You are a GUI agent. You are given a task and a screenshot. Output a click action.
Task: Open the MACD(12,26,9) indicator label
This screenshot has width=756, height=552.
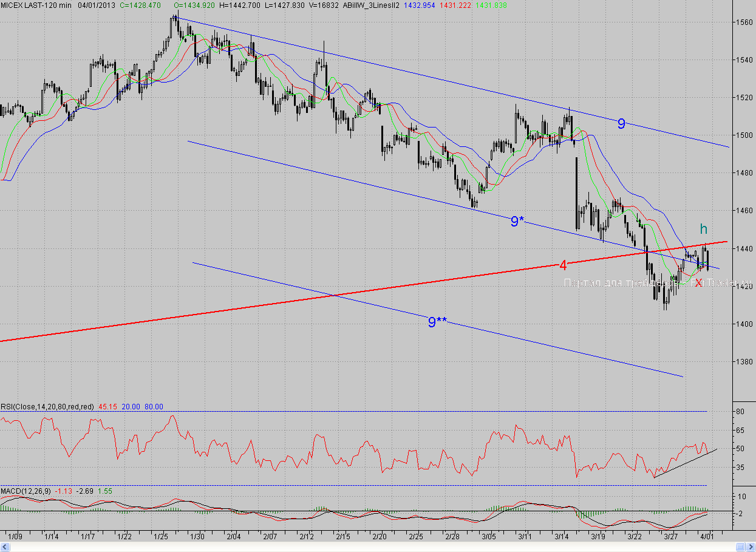pos(26,491)
